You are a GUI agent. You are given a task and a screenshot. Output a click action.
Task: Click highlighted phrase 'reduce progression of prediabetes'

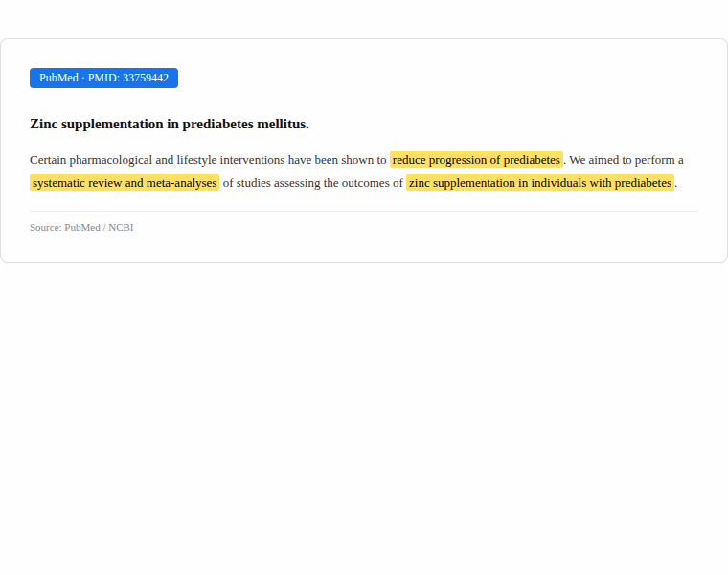[x=476, y=160]
